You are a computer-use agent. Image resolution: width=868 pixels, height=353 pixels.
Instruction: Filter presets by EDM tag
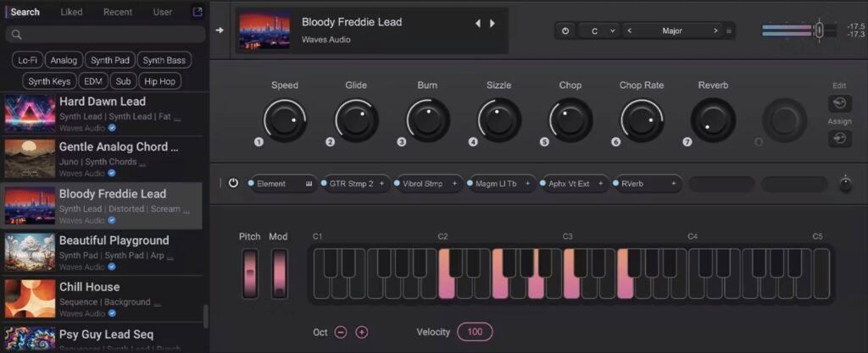[93, 81]
